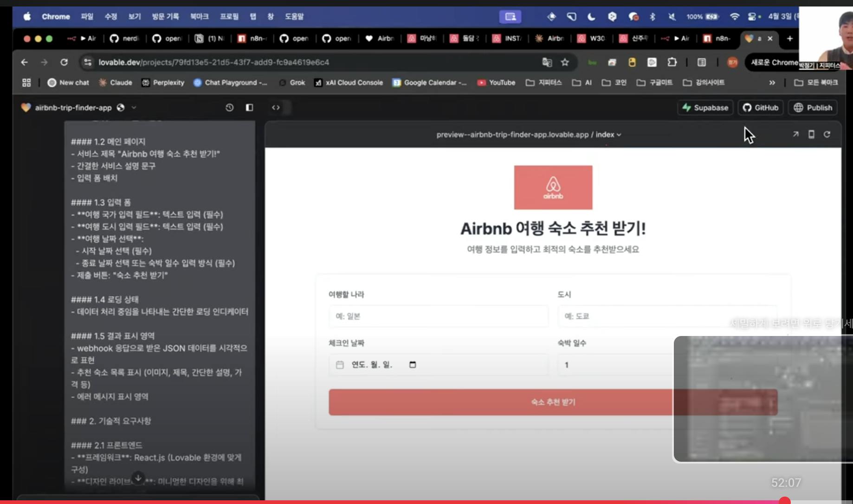
Task: Open the 모든 북마크 folder
Action: [x=816, y=83]
